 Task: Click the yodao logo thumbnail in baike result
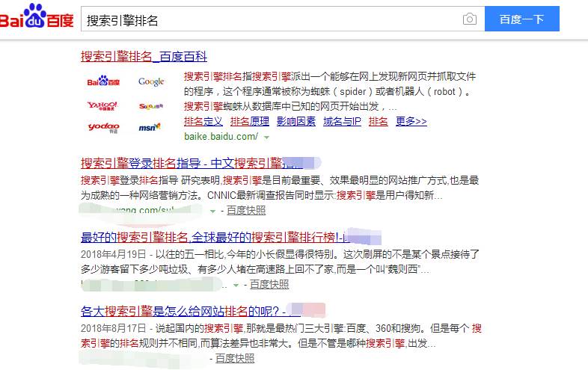103,128
